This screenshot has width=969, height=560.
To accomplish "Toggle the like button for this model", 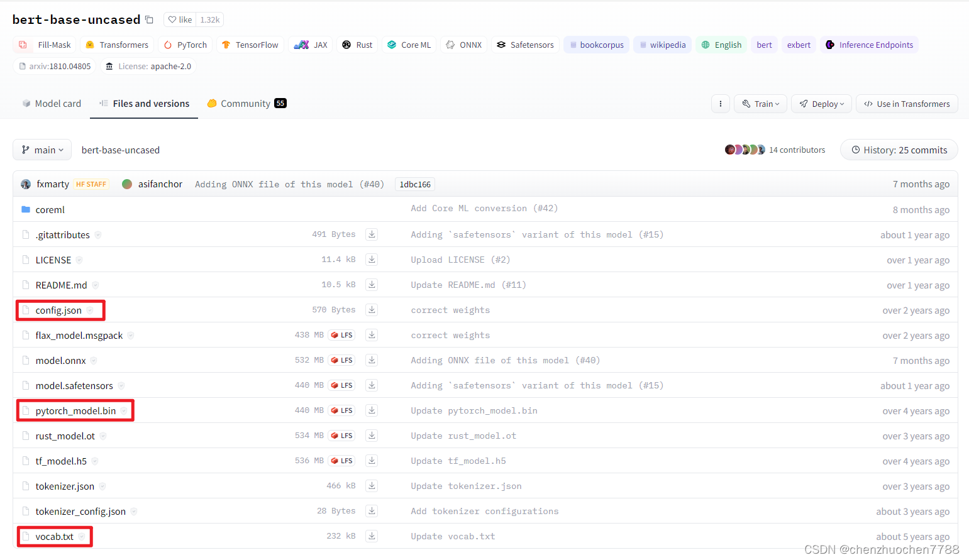I will tap(179, 19).
